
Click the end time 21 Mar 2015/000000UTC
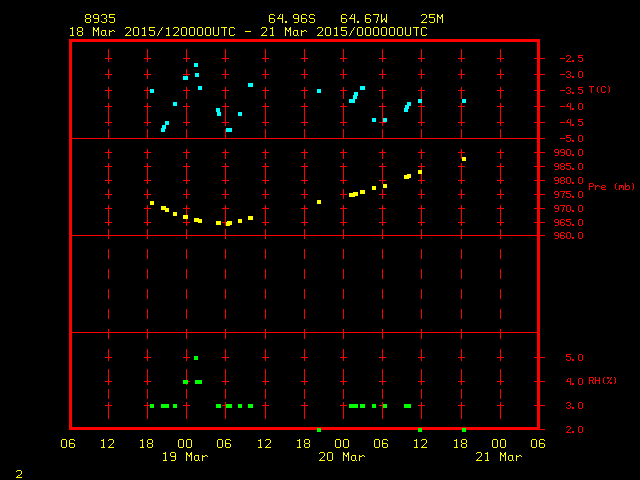pos(344,32)
